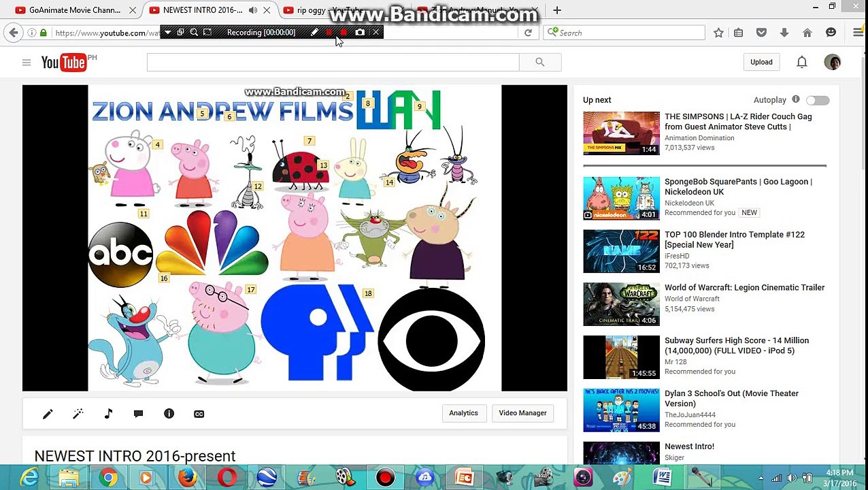Open the Audio music note tool

(108, 414)
